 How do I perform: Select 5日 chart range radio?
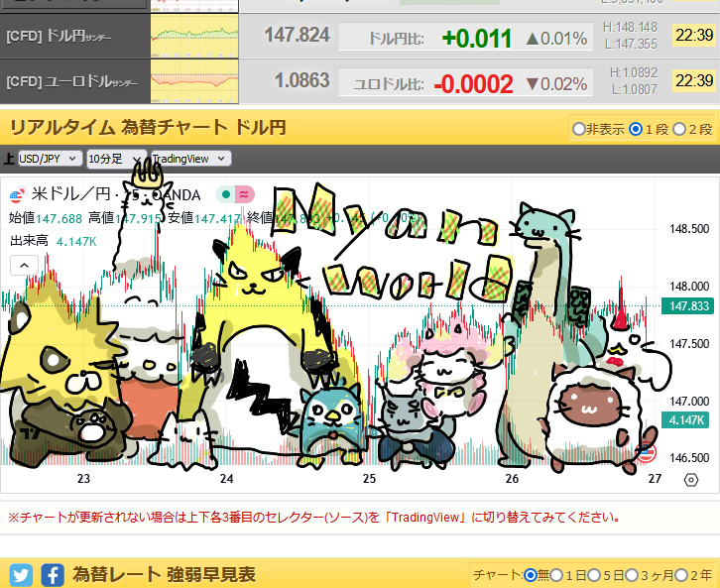click(594, 575)
